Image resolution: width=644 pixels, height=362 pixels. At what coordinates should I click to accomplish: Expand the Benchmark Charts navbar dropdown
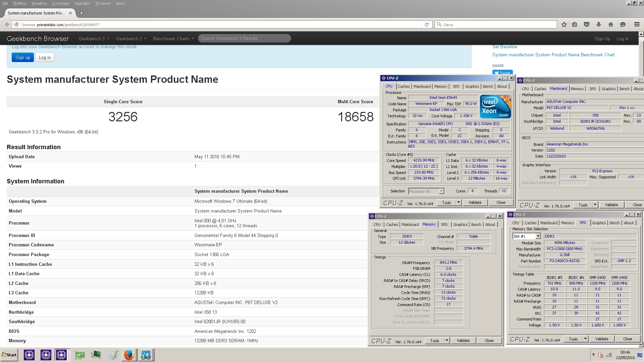(174, 39)
